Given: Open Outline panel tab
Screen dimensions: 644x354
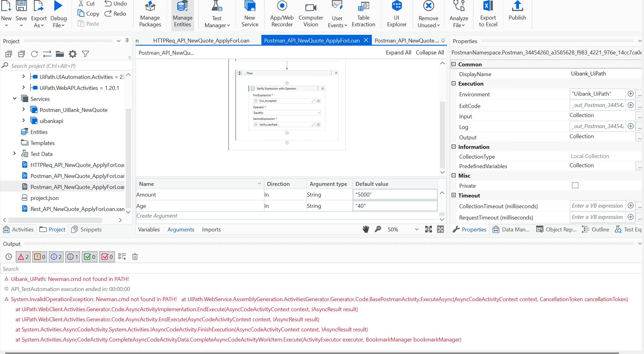Looking at the screenshot, I should point(595,230).
